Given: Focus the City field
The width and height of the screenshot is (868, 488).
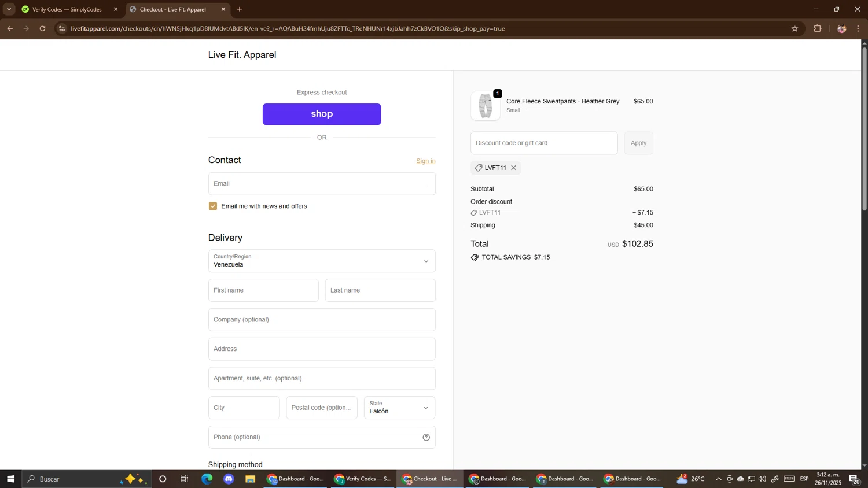Looking at the screenshot, I should (x=244, y=408).
